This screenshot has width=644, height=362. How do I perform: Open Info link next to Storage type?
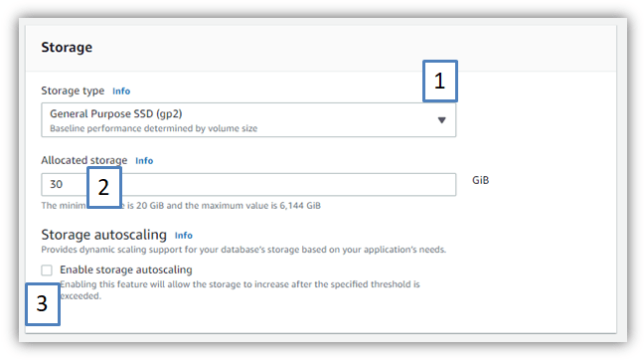(x=121, y=91)
